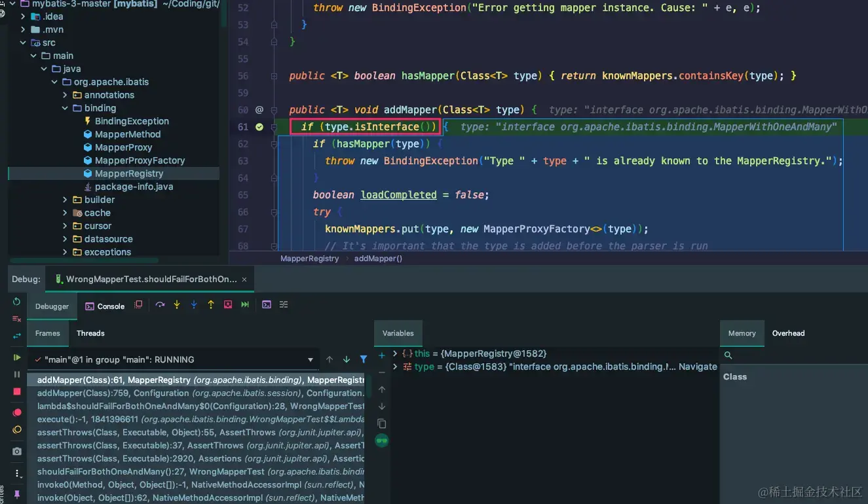Select the addMapper(Class):759 Configuration frame
This screenshot has width=868, height=504.
click(196, 393)
